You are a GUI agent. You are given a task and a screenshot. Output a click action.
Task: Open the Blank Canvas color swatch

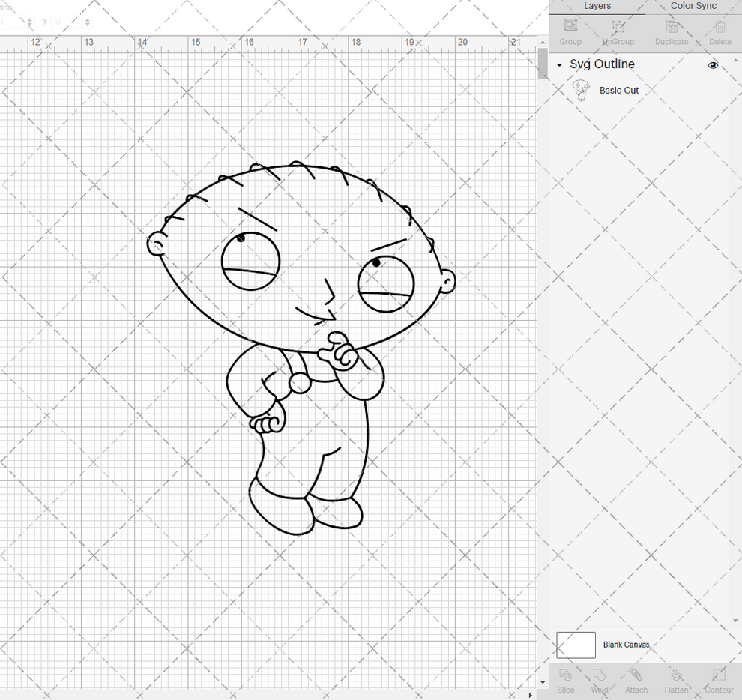(x=576, y=645)
